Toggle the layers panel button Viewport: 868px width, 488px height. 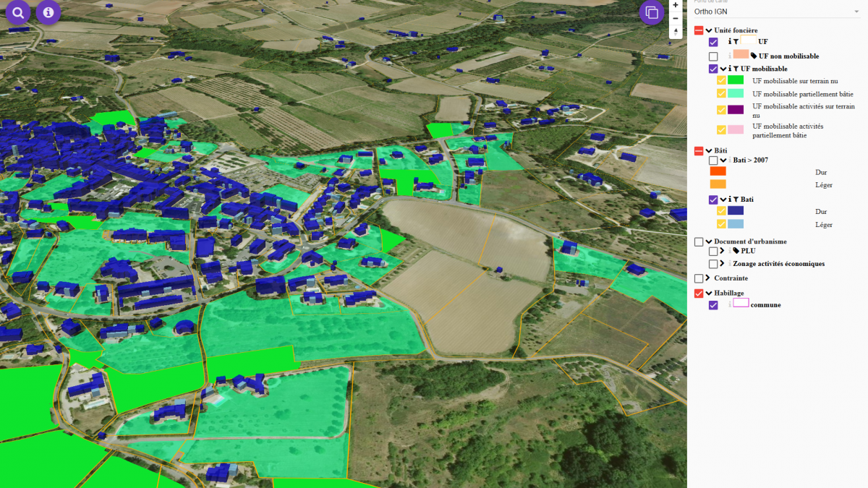click(651, 12)
